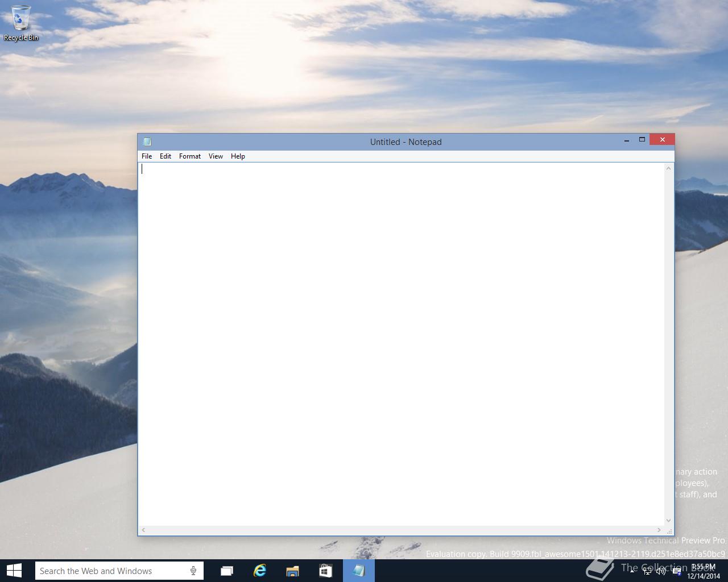Viewport: 728px width, 582px height.
Task: Click the Notepad icon in the title bar
Action: coord(147,142)
